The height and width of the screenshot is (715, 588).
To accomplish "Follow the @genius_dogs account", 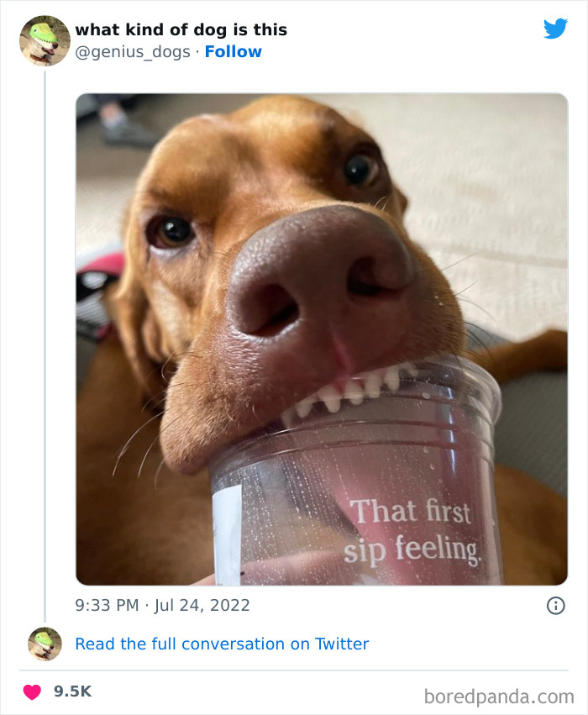I will point(234,51).
